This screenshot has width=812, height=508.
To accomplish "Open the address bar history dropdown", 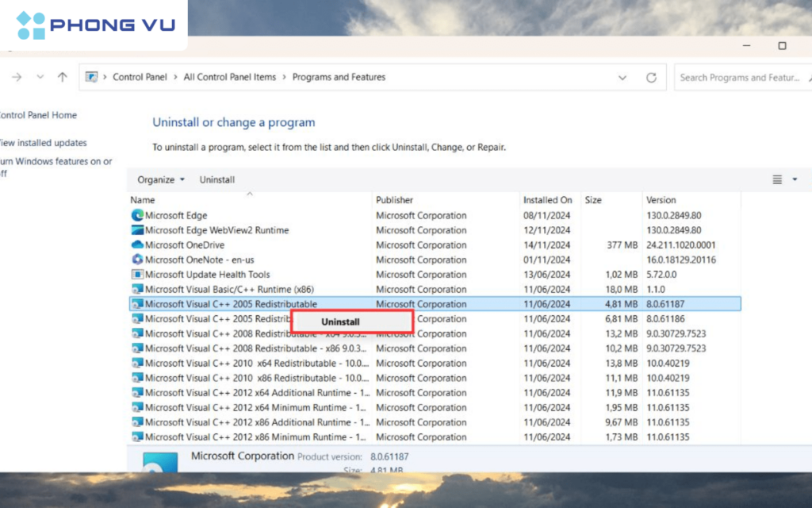I will point(623,77).
